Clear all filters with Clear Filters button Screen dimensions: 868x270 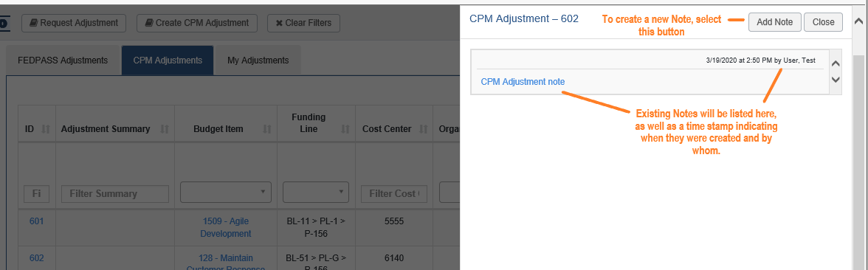pos(303,23)
